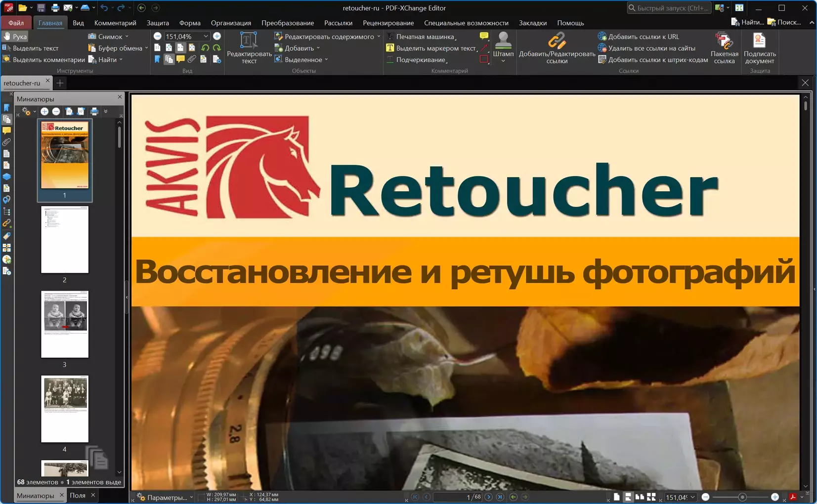Image resolution: width=817 pixels, height=504 pixels.
Task: Click Добавить ссылки к URL
Action: (x=643, y=37)
